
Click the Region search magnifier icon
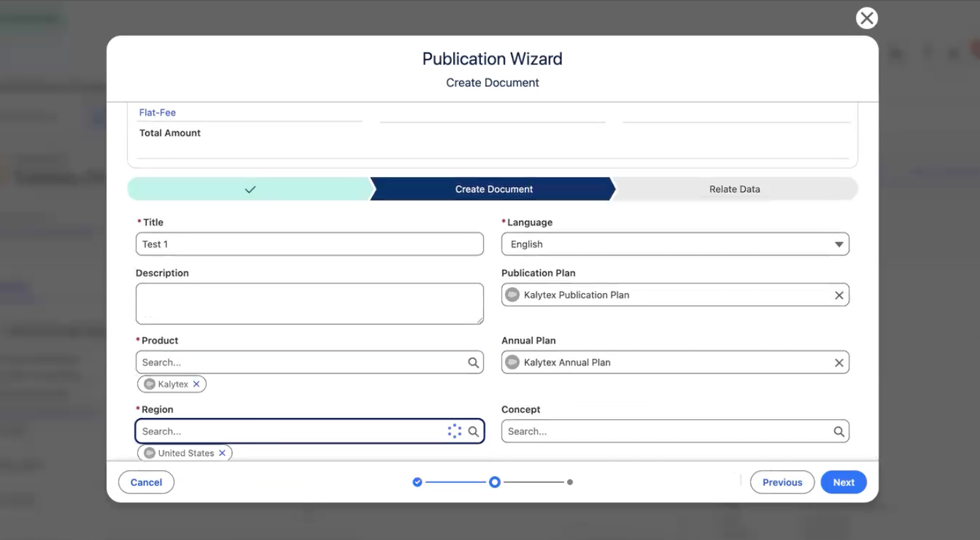(473, 431)
